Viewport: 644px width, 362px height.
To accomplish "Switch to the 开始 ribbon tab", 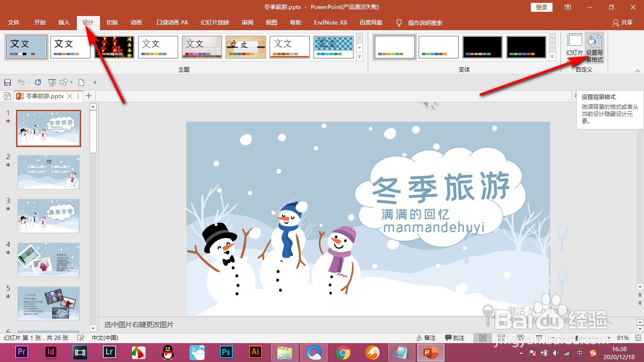I will click(x=40, y=23).
